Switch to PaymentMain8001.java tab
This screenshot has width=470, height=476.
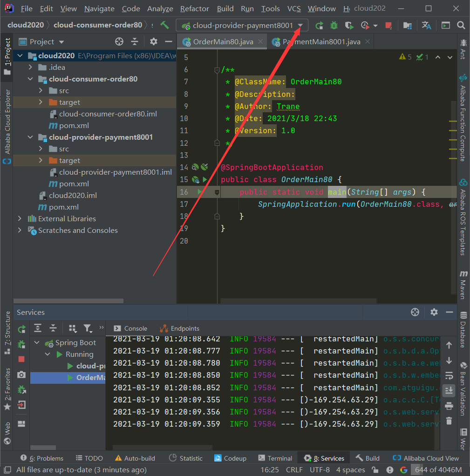pyautogui.click(x=321, y=41)
